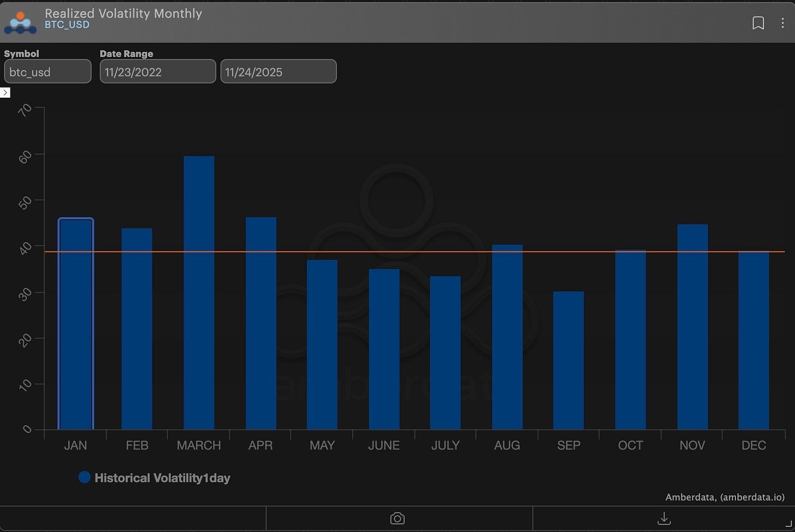Select the BTC_USD subtitle label
795x532 pixels.
point(67,24)
